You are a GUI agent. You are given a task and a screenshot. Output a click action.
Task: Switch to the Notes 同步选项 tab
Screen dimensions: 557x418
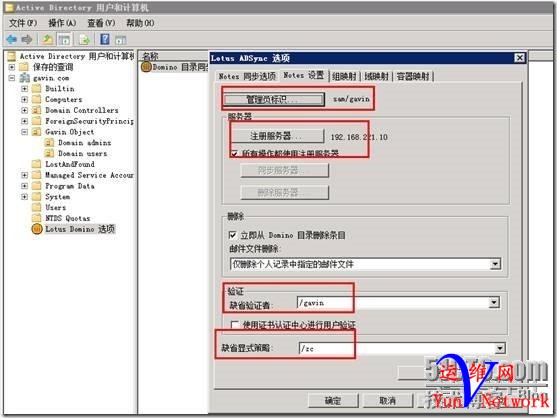pyautogui.click(x=247, y=76)
